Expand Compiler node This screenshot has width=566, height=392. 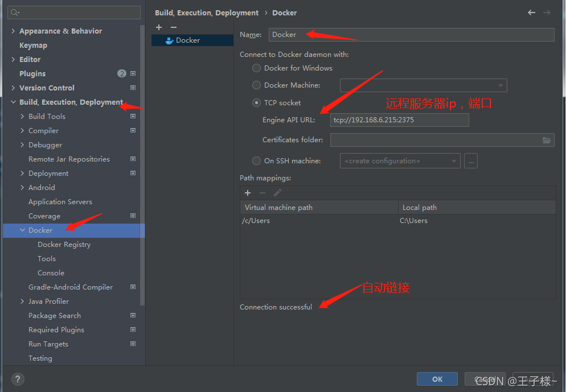tap(22, 130)
